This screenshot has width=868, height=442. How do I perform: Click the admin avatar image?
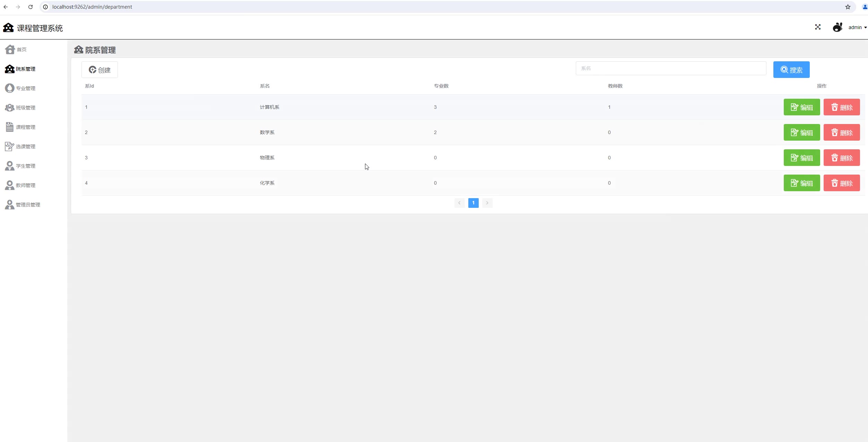click(837, 27)
